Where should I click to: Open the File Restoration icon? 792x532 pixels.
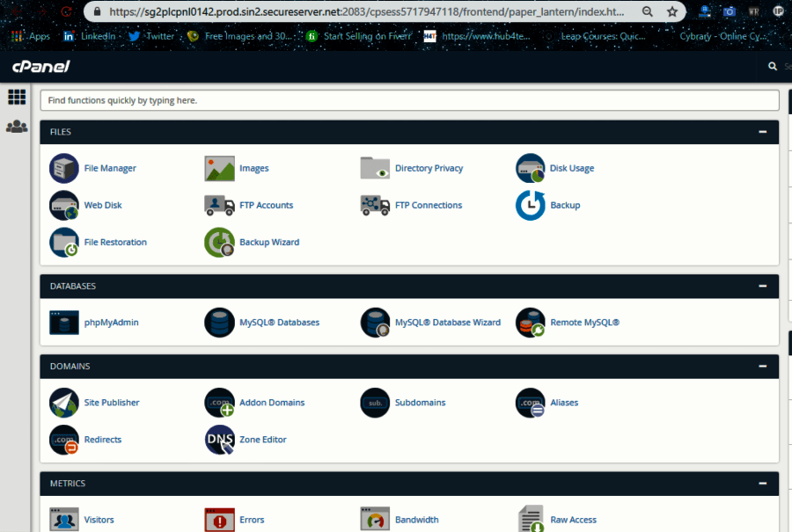[x=64, y=243]
